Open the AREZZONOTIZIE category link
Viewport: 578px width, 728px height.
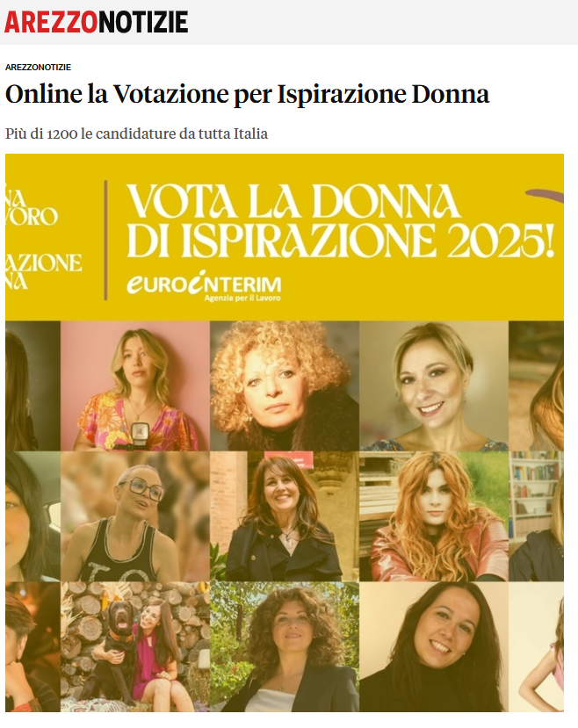coord(38,68)
